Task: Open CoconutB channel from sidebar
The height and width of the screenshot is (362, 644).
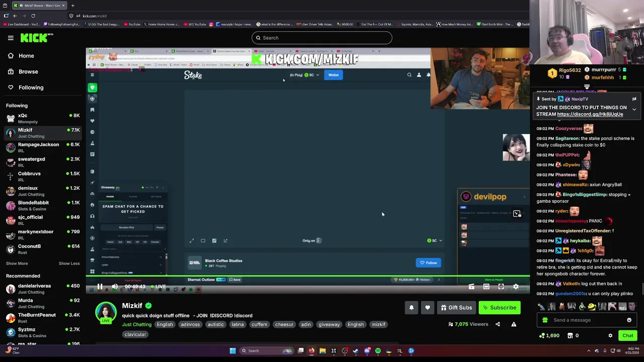Action: point(43,249)
